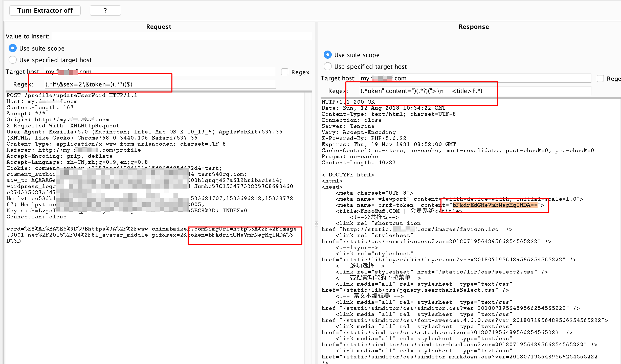
Task: Click the Request panel header label
Action: point(159,27)
